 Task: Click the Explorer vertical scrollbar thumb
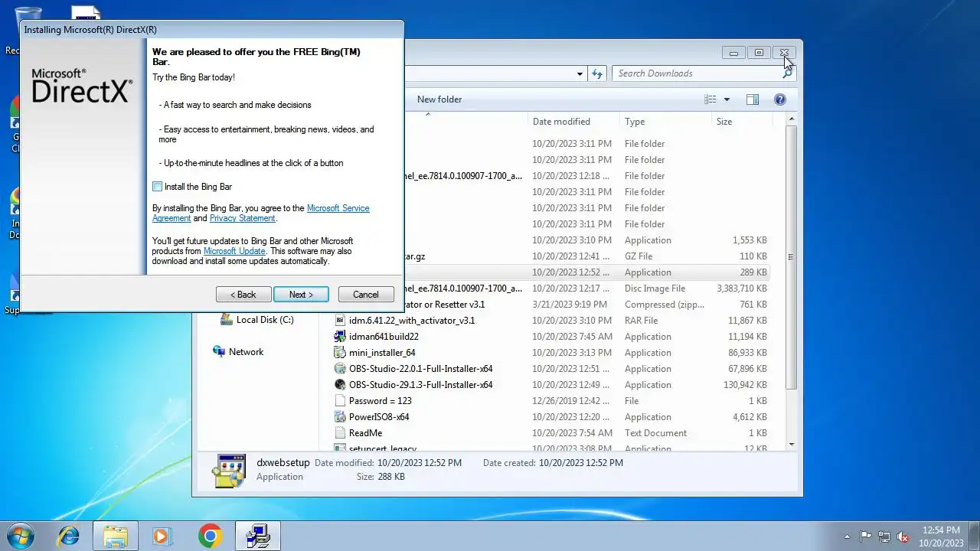(791, 256)
